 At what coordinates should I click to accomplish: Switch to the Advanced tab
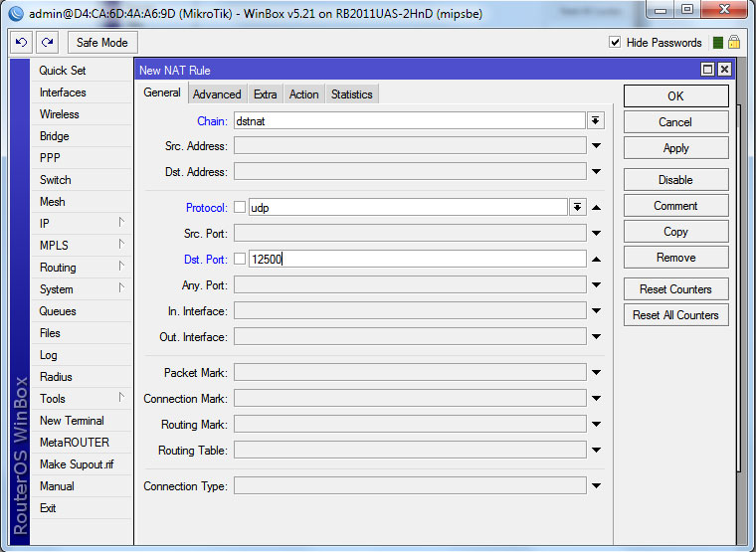click(217, 94)
